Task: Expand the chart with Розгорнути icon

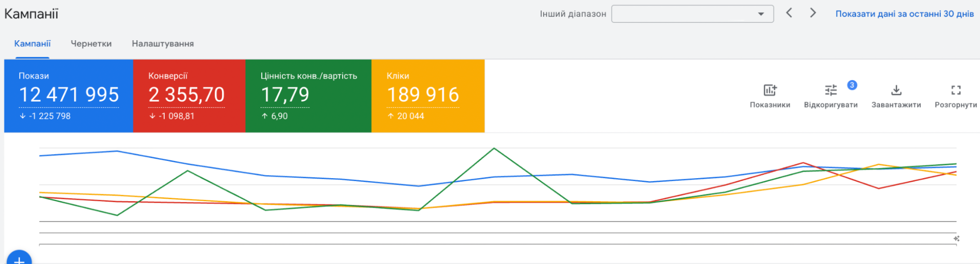Action: [x=955, y=90]
